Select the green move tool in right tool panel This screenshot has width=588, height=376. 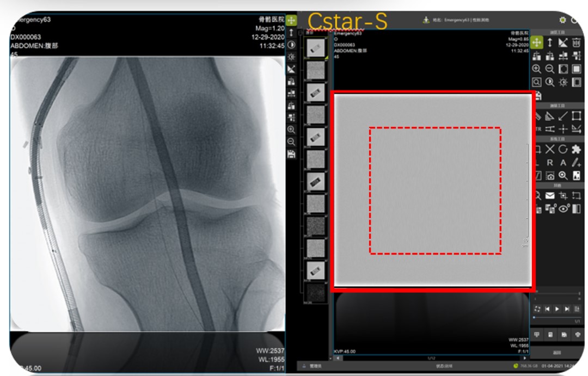537,42
